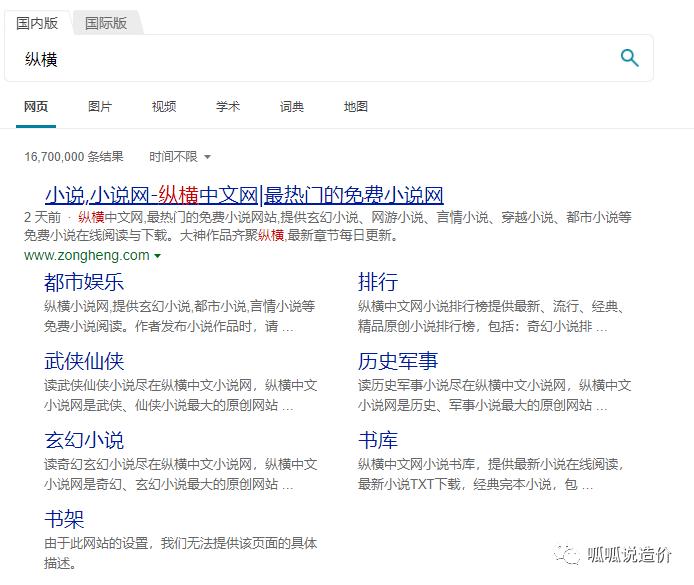The width and height of the screenshot is (694, 585).
Task: Open the 武侠仙侠 sitelink
Action: click(84, 361)
